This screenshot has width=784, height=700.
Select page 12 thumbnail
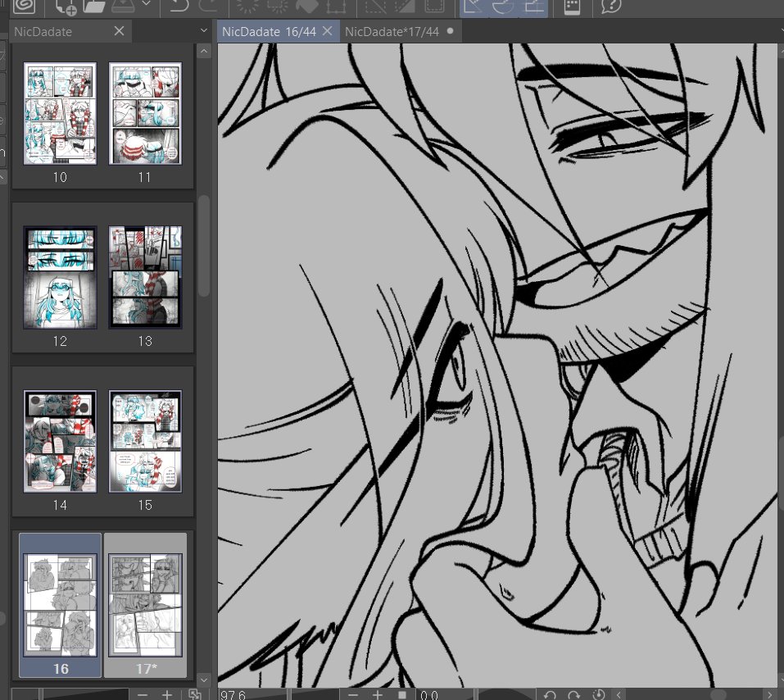(x=60, y=277)
